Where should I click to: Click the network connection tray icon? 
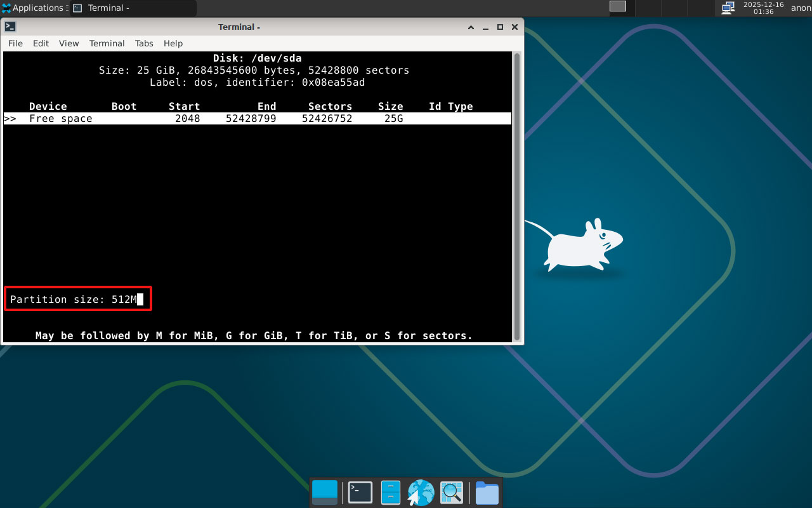pos(728,8)
